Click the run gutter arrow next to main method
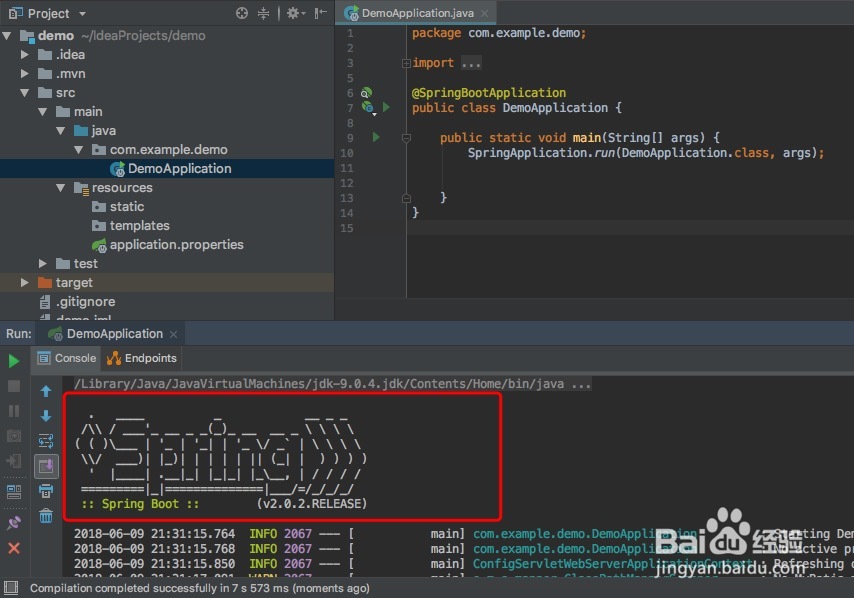Screen dimensions: 854x598 pos(376,137)
